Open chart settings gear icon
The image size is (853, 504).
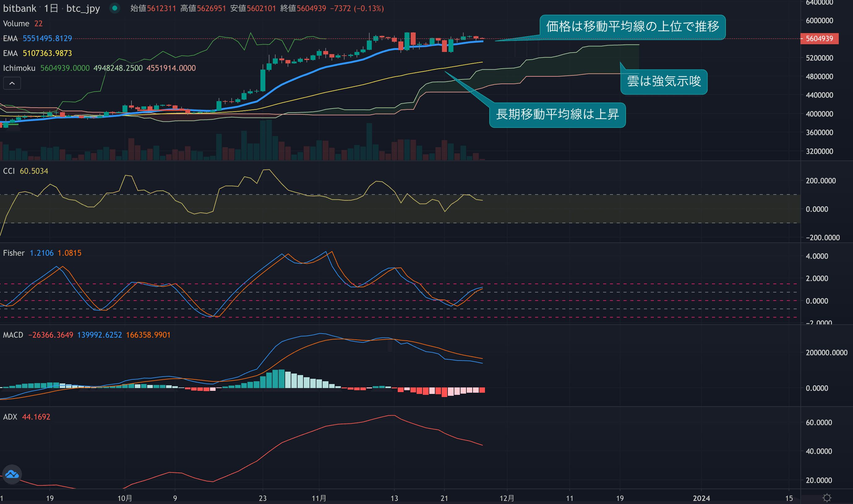[x=827, y=498]
